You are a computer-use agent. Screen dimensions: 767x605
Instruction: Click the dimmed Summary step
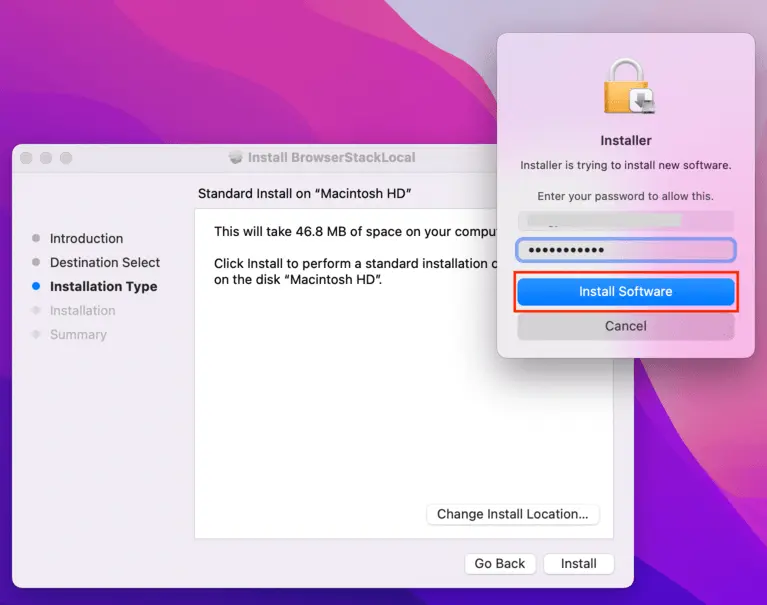[x=78, y=335]
